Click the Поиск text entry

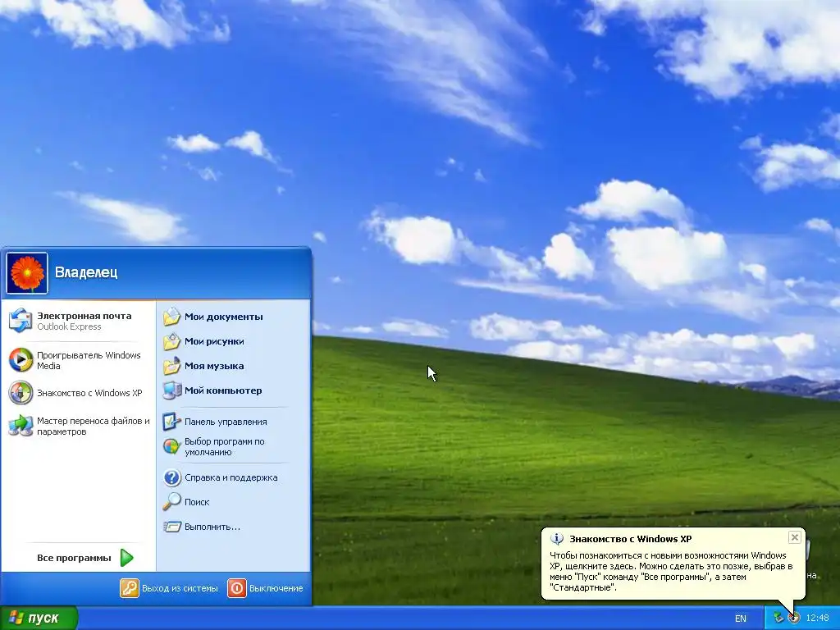tap(197, 502)
